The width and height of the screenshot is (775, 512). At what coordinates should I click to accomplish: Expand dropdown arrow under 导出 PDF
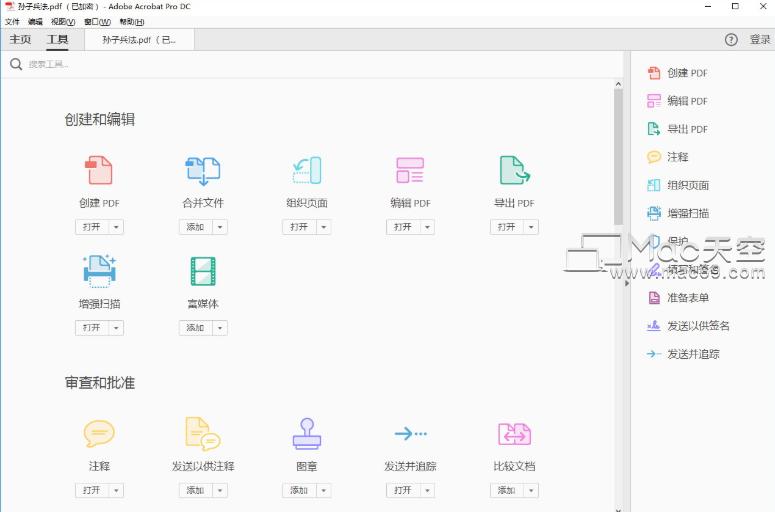click(x=531, y=227)
